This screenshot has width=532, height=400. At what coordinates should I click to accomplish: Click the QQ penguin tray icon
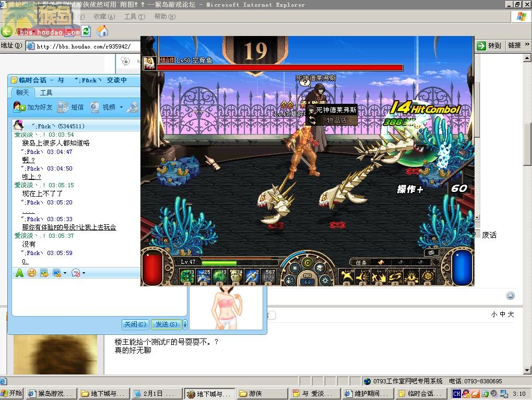tap(466, 394)
